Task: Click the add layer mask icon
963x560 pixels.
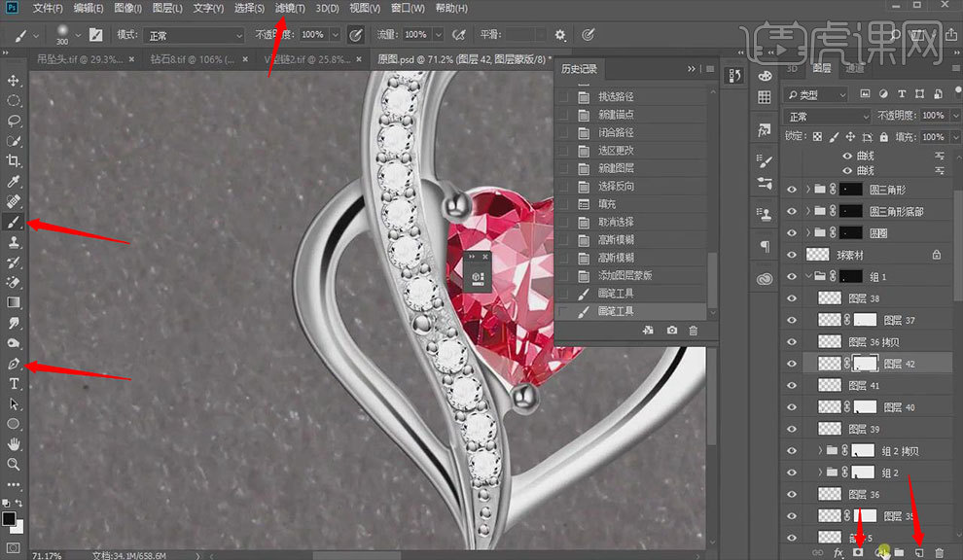Action: coord(858,551)
